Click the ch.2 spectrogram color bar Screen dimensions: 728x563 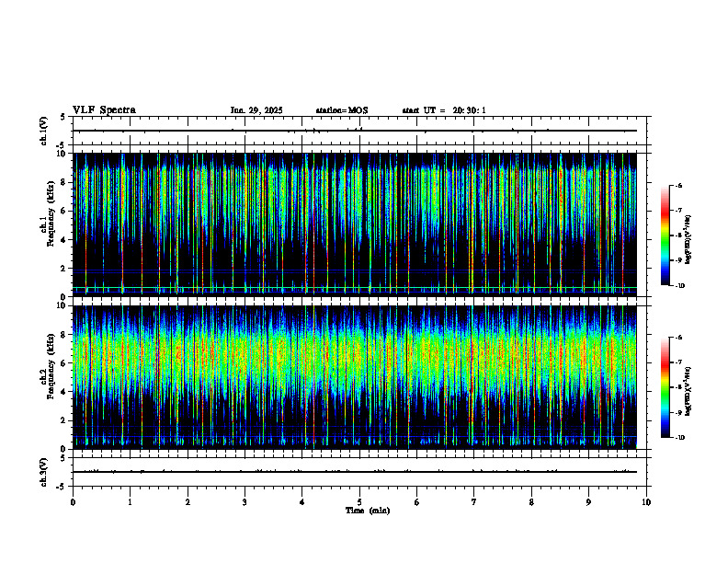(665, 387)
